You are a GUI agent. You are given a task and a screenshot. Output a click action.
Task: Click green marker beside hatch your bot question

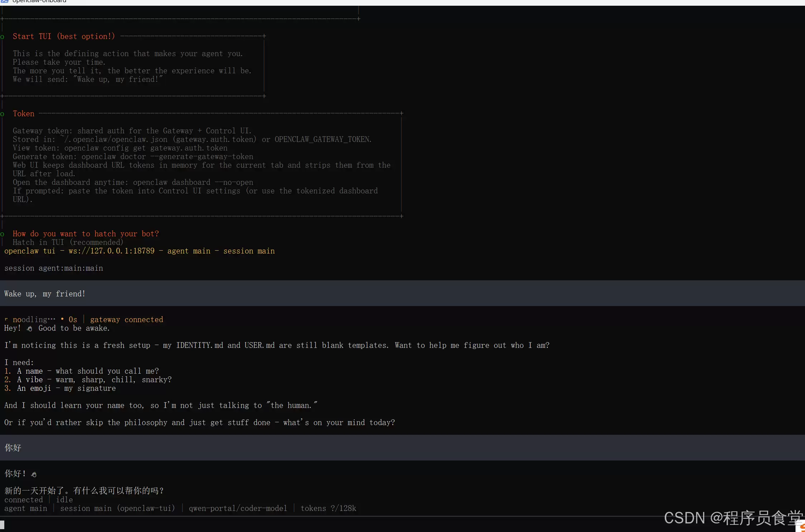pos(2,234)
